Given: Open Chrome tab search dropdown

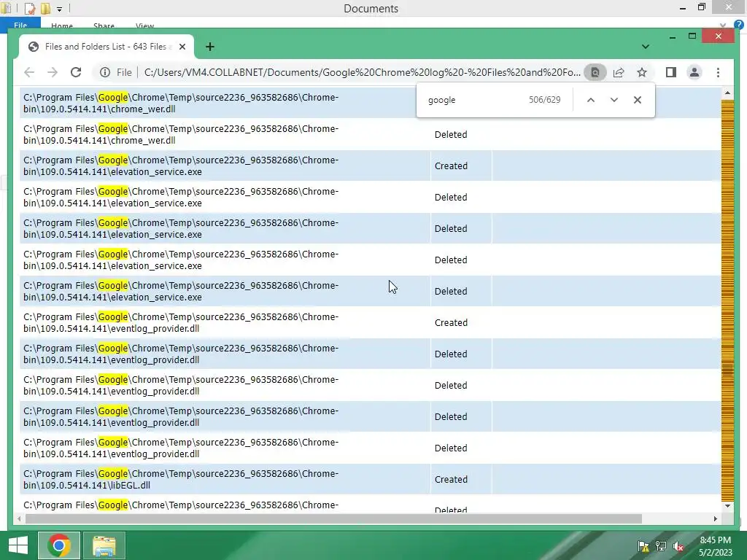Looking at the screenshot, I should (x=646, y=47).
